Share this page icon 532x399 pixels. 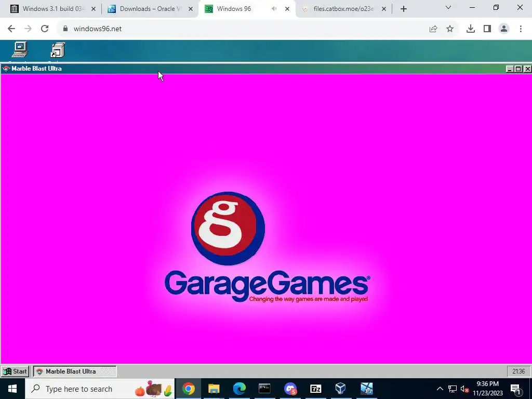[x=433, y=29]
